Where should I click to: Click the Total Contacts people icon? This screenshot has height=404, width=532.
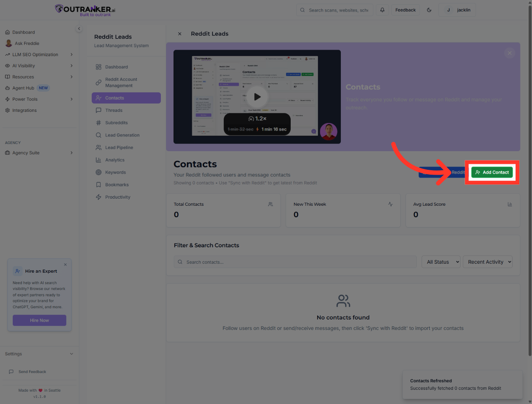(x=270, y=204)
